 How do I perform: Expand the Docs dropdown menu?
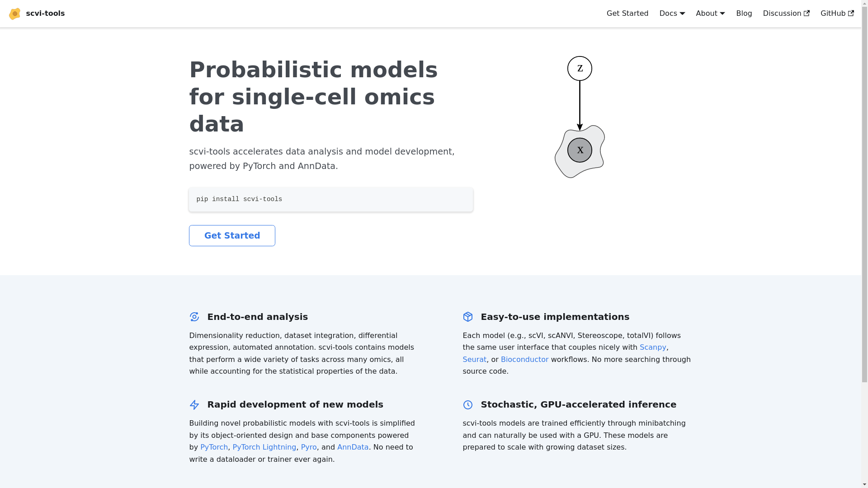pyautogui.click(x=672, y=14)
